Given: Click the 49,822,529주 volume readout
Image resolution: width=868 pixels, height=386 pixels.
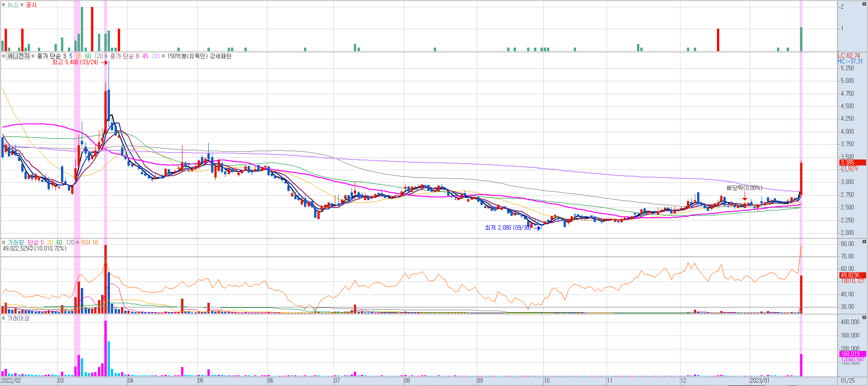Looking at the screenshot, I should click(35, 248).
